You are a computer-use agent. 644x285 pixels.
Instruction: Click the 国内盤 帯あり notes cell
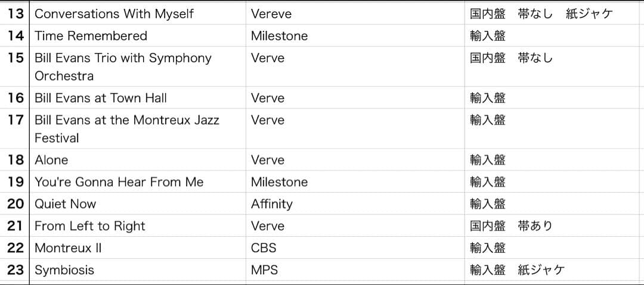click(511, 226)
